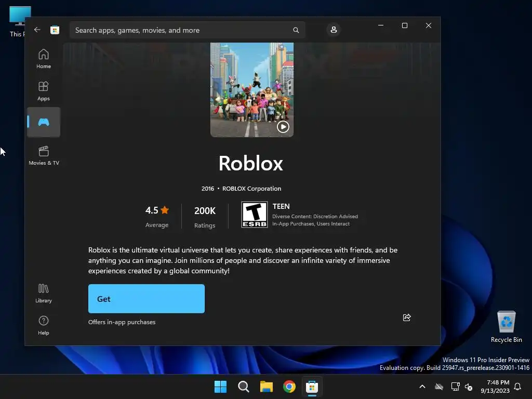Open the Help section
Viewport: 532px width, 399px height.
click(x=44, y=325)
